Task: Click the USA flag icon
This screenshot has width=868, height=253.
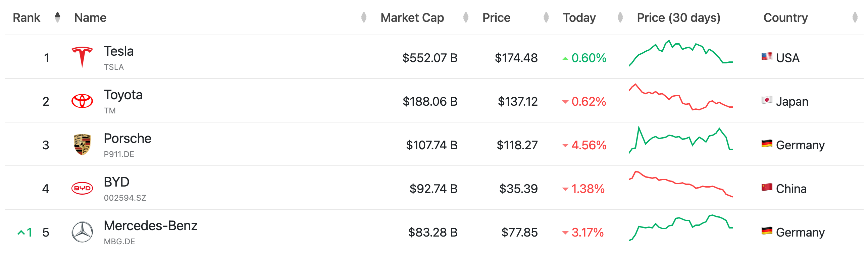Action: click(x=767, y=56)
